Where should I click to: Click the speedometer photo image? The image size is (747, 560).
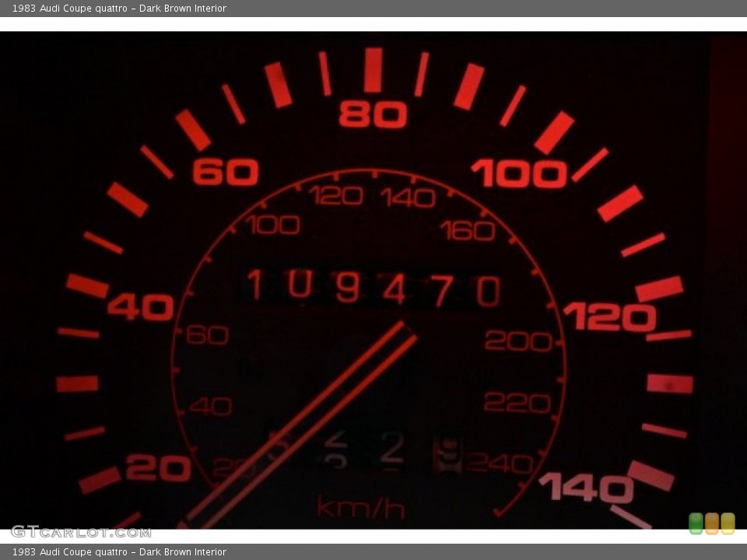tap(373, 281)
